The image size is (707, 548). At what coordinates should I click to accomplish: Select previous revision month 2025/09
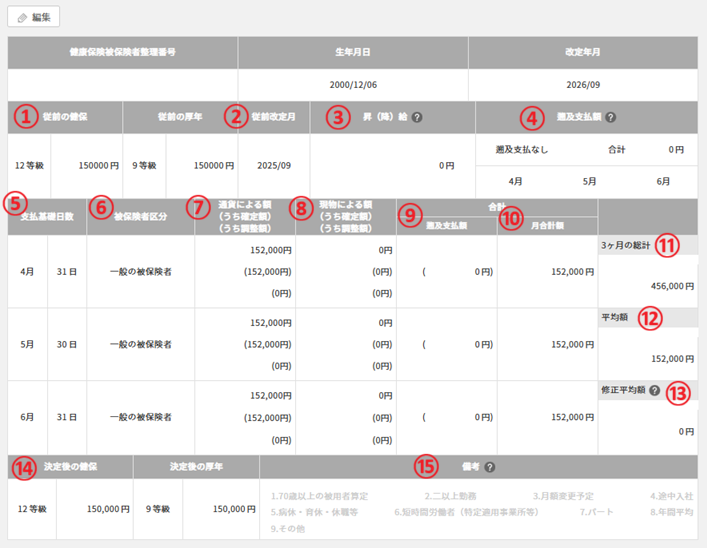tap(274, 166)
